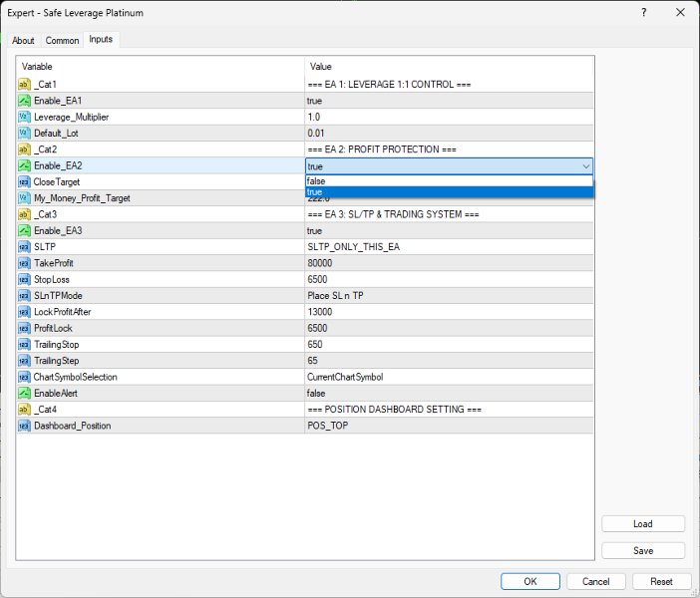Click the icon beside My_Money_Profit_Target
Screen dimensions: 700x598
pos(24,198)
